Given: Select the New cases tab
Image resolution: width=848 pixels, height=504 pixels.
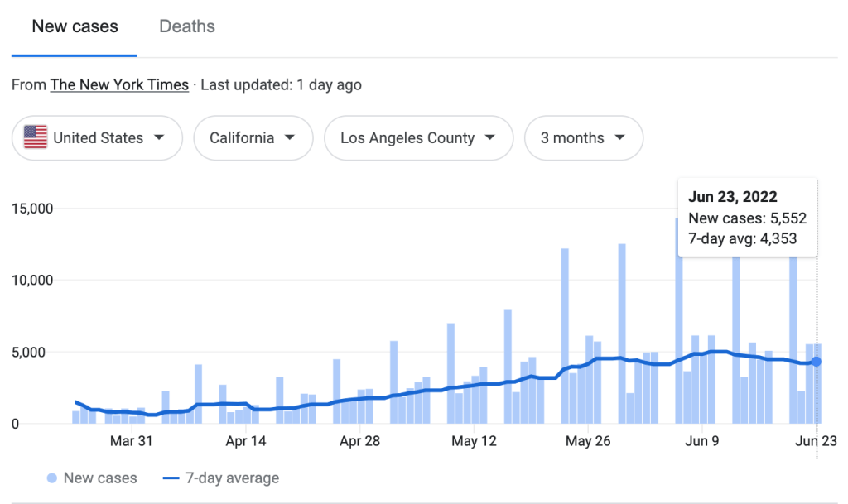Looking at the screenshot, I should tap(75, 26).
